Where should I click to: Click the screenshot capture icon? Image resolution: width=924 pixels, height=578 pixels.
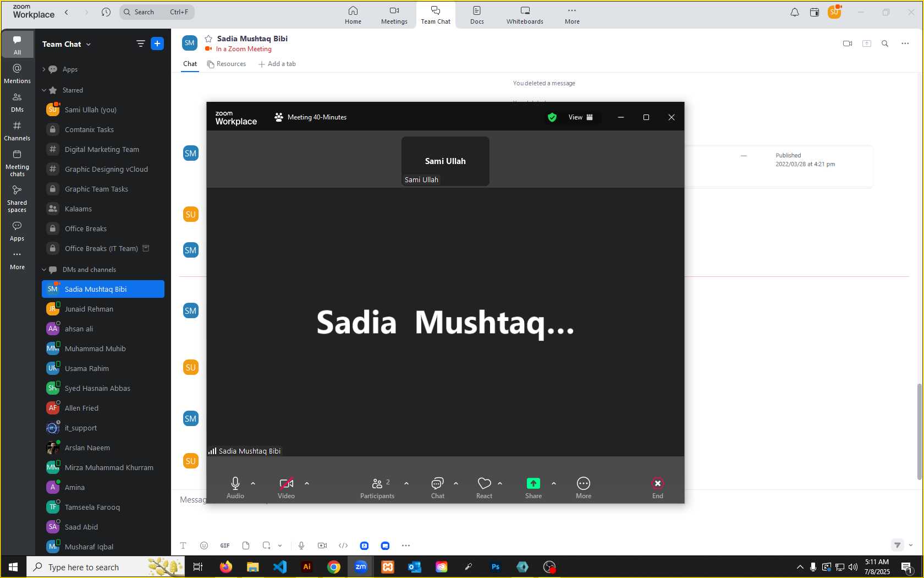click(266, 546)
